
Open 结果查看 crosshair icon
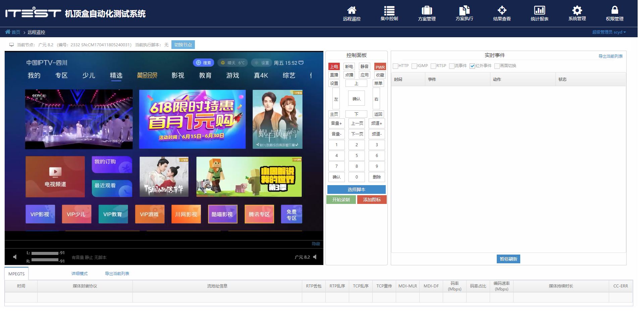pos(502,13)
